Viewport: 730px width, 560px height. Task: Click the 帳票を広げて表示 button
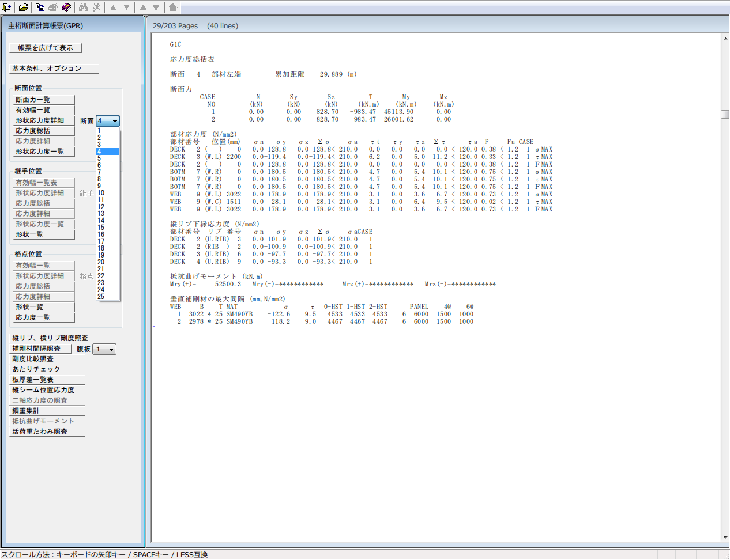[x=46, y=48]
